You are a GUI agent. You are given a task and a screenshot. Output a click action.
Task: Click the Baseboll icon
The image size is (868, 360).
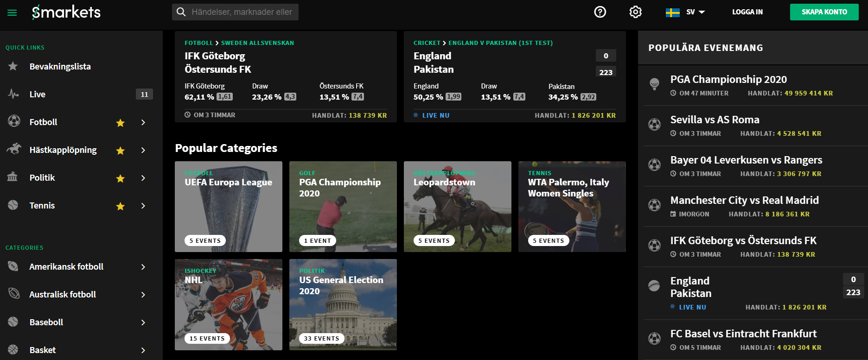point(13,322)
